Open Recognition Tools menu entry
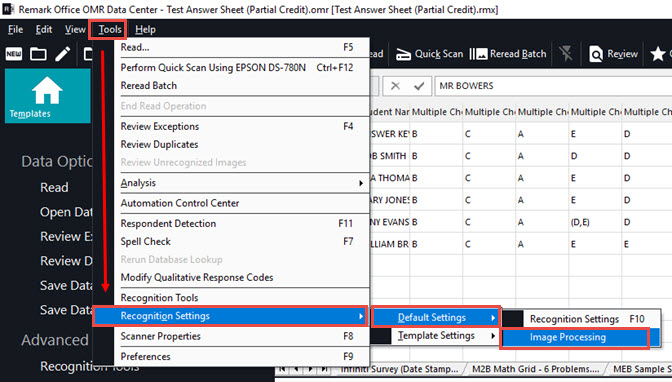 point(241,298)
